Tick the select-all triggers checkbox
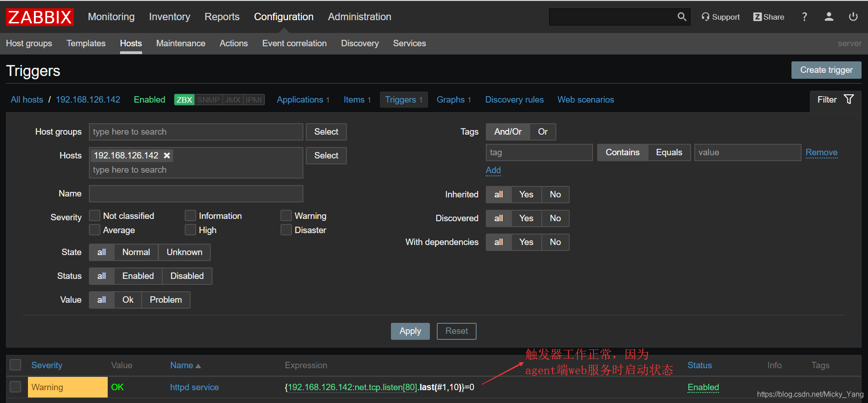The image size is (868, 403). point(16,365)
